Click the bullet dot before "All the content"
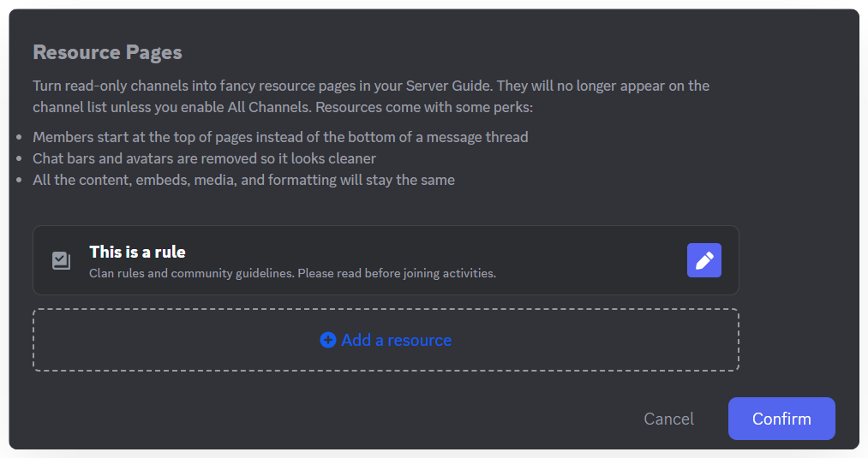This screenshot has height=458, width=868. [x=19, y=180]
